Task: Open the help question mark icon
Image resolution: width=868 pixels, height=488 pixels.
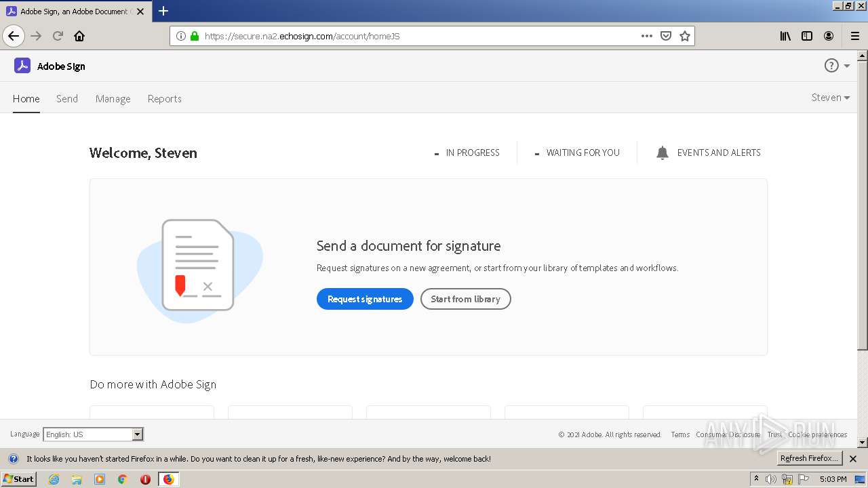Action: (x=831, y=66)
